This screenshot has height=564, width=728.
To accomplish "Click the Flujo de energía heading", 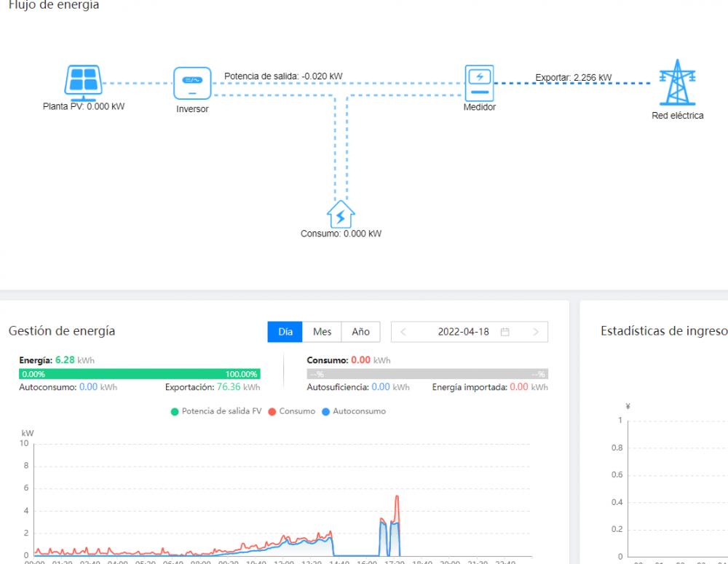I will 54,4.
